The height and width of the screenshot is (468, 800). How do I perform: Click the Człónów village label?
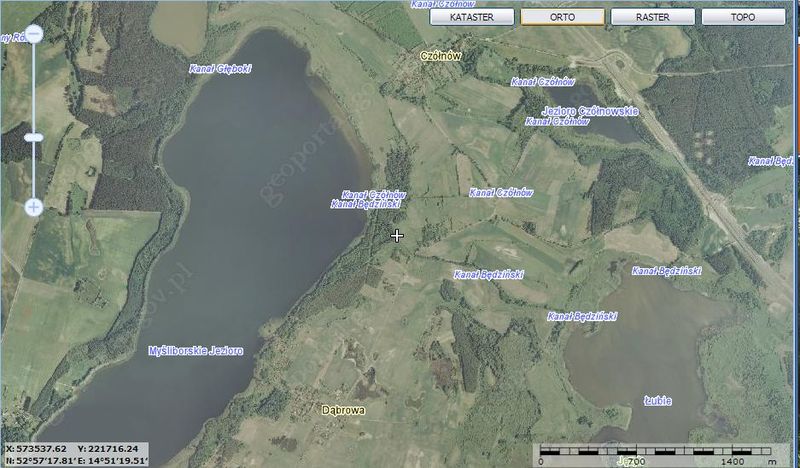pos(441,57)
